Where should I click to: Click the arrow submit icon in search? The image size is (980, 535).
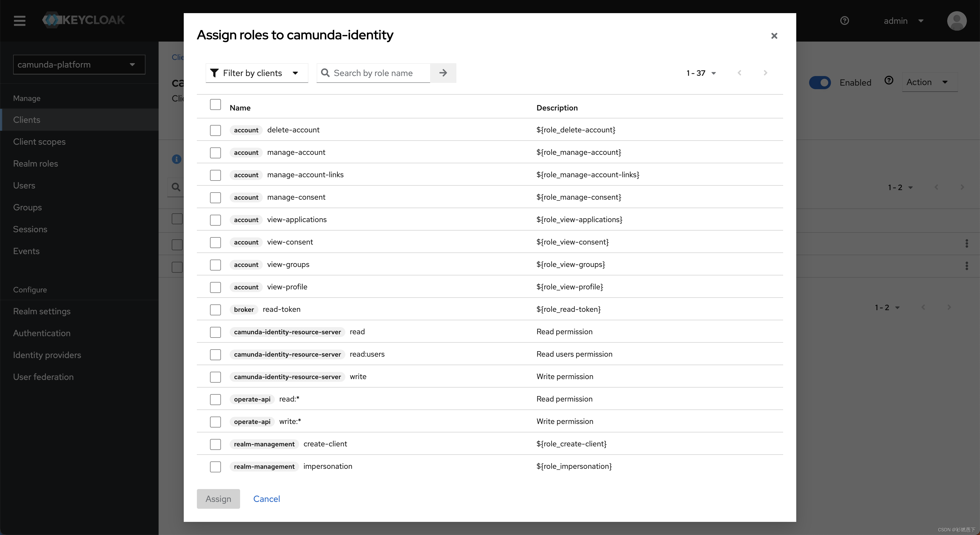tap(445, 72)
